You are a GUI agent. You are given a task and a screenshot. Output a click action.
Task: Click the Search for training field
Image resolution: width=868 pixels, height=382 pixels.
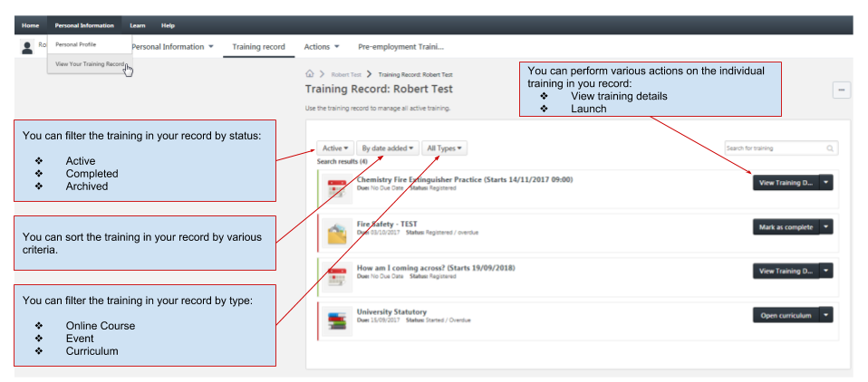775,148
